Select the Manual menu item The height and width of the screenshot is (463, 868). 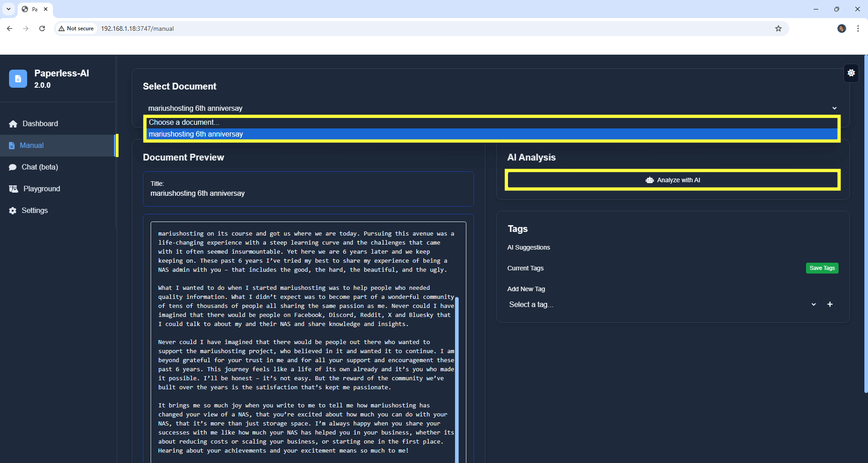[58, 145]
